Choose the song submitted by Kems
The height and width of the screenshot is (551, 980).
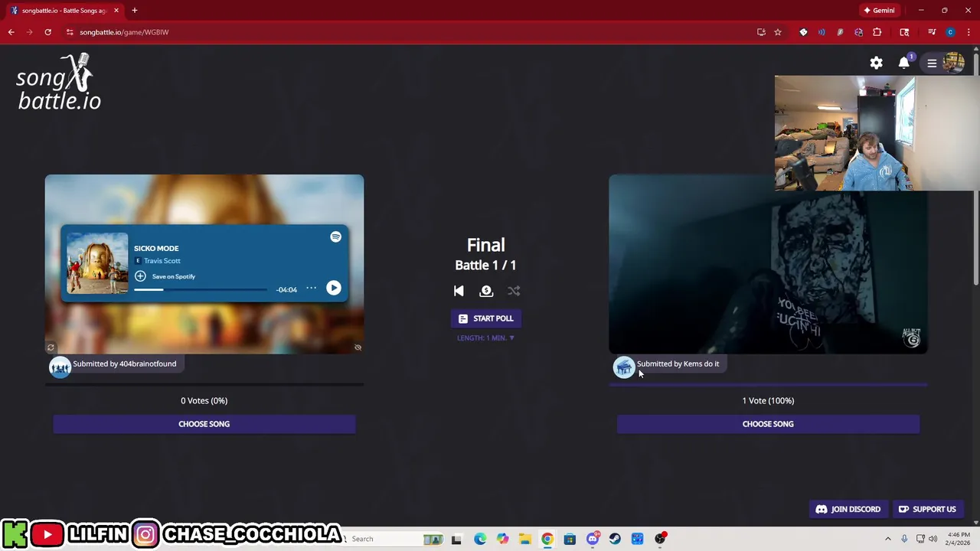coord(768,424)
